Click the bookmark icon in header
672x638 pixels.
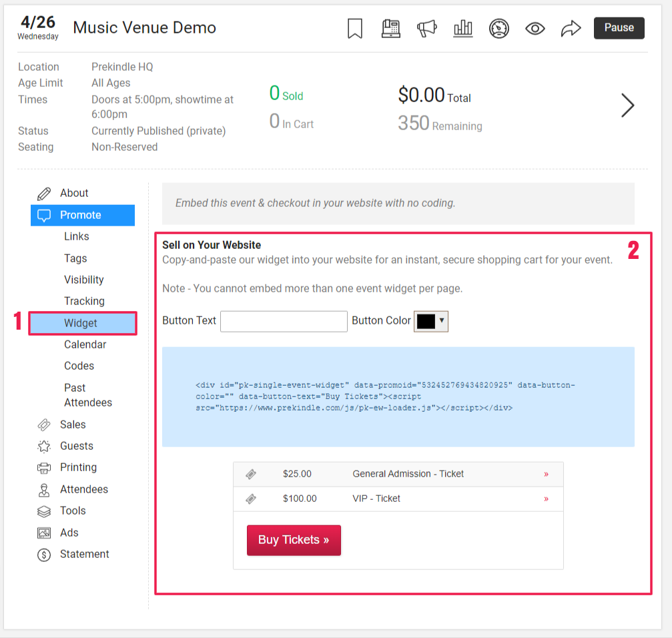tap(355, 29)
